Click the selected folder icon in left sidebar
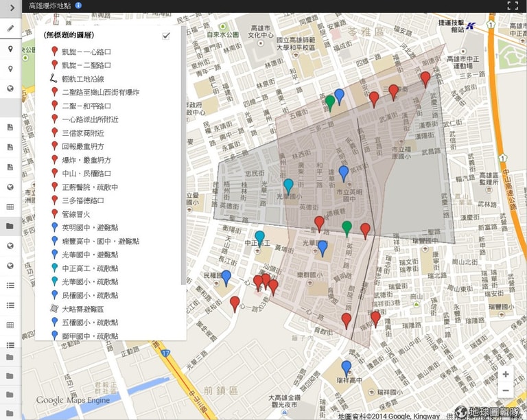Screen dimensions: 527x420 (10, 226)
